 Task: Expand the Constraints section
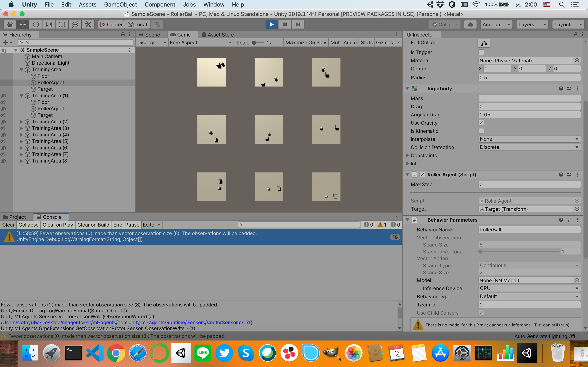click(408, 155)
